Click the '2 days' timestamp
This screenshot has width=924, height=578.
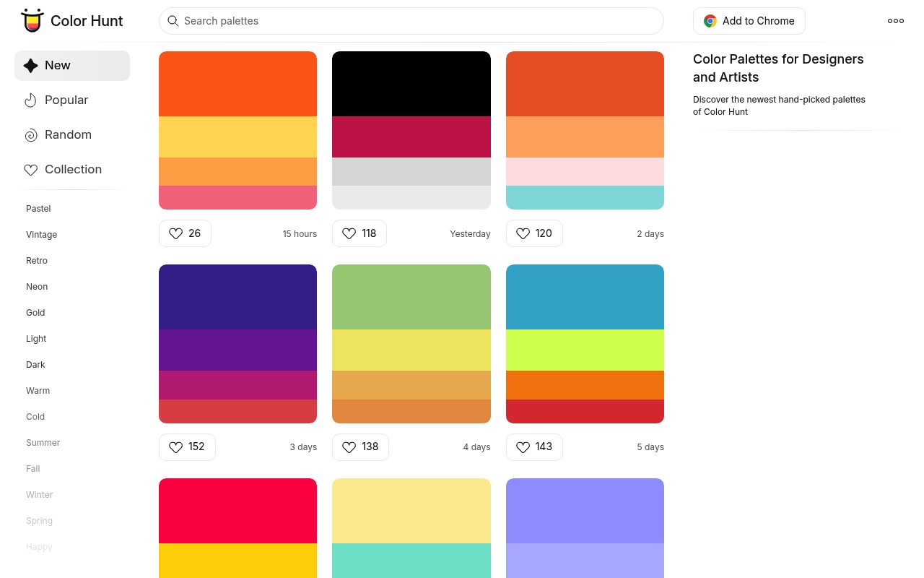[x=650, y=234]
